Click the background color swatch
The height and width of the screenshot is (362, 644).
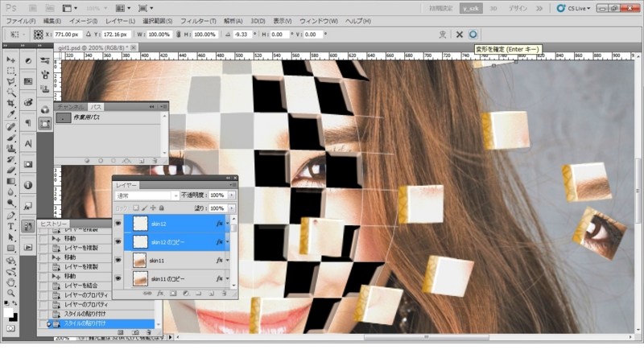tap(14, 317)
